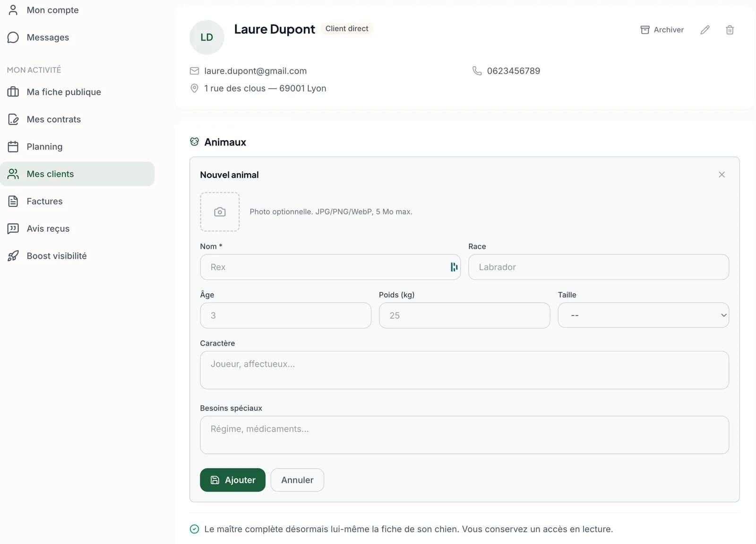Click the camera photo upload icon

point(220,212)
